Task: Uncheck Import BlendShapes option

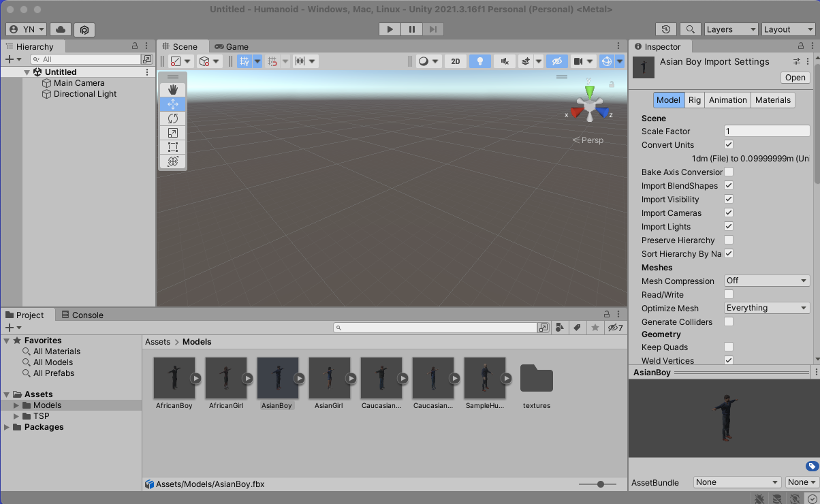Action: (729, 186)
